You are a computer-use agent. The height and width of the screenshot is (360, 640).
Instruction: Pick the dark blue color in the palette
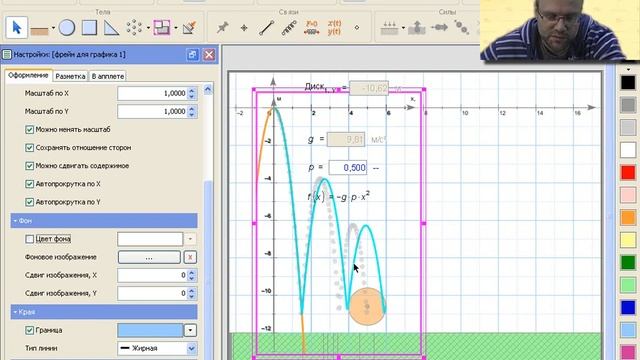click(x=628, y=308)
